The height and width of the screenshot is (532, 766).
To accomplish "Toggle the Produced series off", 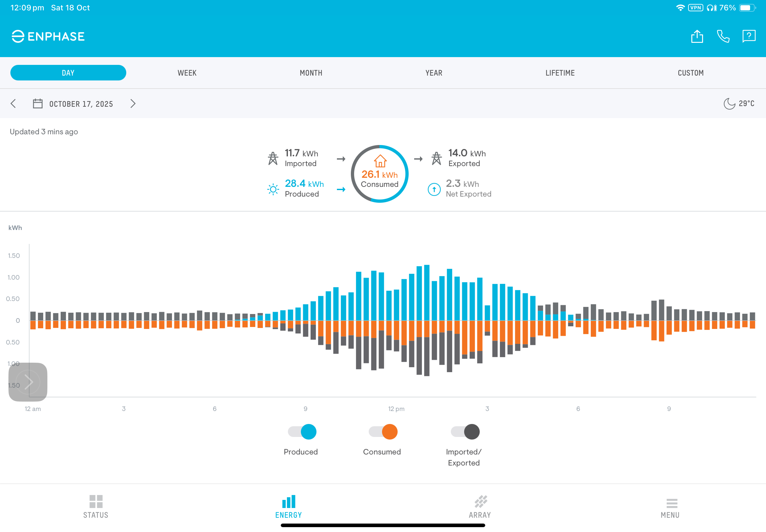I will click(302, 432).
